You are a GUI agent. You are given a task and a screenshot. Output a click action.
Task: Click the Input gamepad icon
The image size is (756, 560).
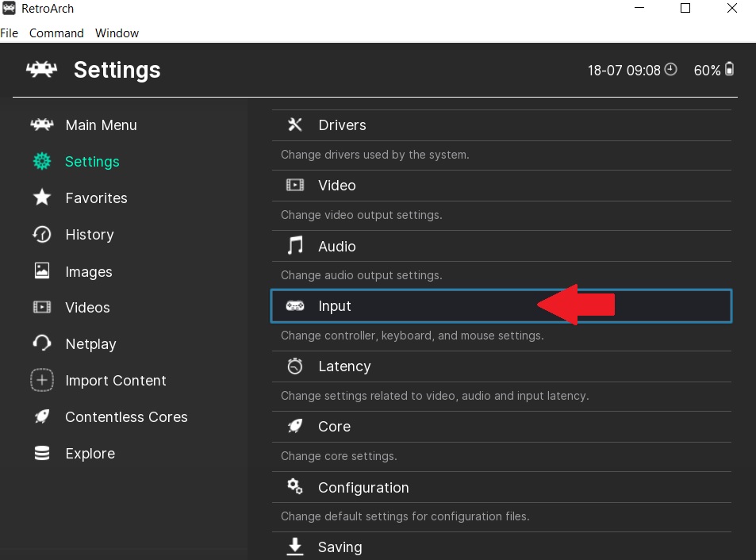[295, 306]
